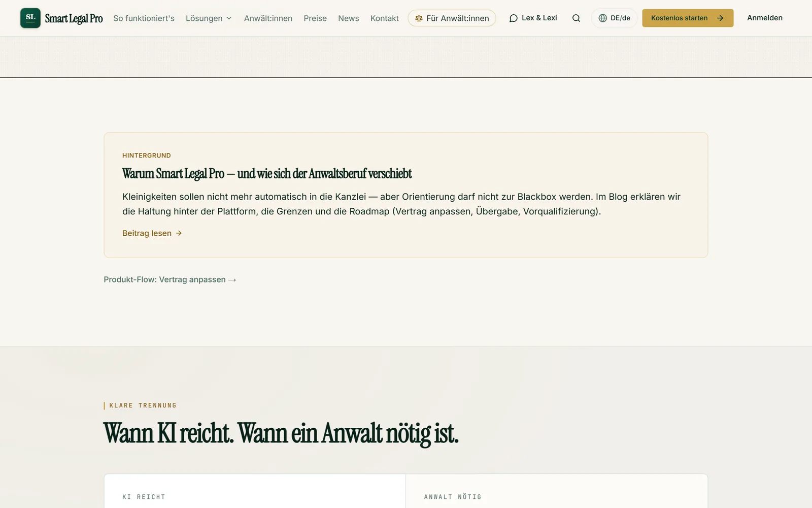Click the scales icon in Für Anwält:innen
This screenshot has width=812, height=508.
(x=419, y=18)
